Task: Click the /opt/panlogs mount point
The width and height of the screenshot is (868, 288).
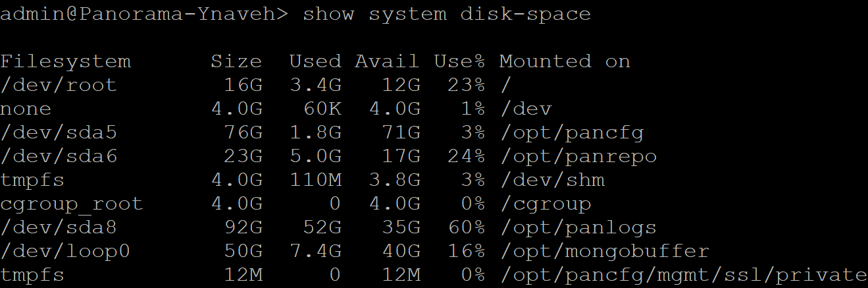Action: point(578,227)
